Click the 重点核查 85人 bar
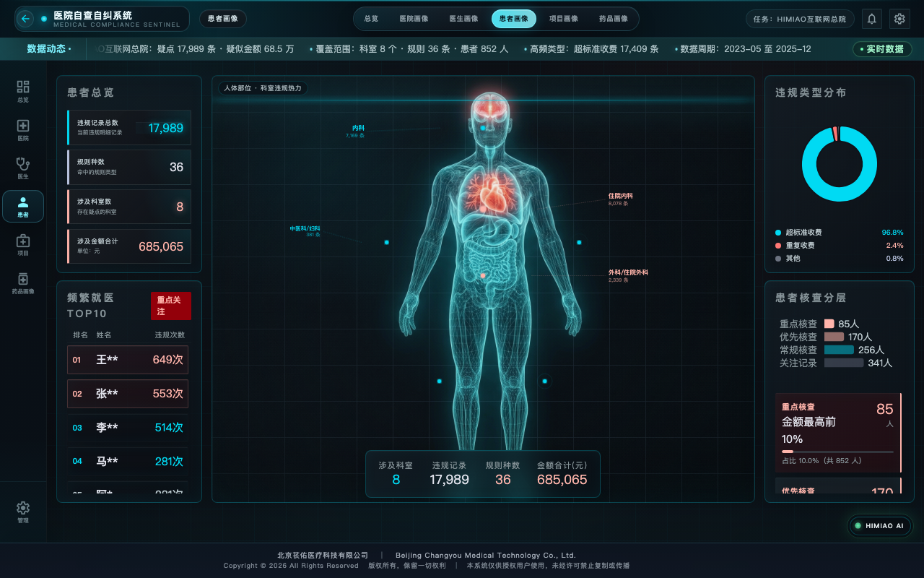 click(829, 324)
